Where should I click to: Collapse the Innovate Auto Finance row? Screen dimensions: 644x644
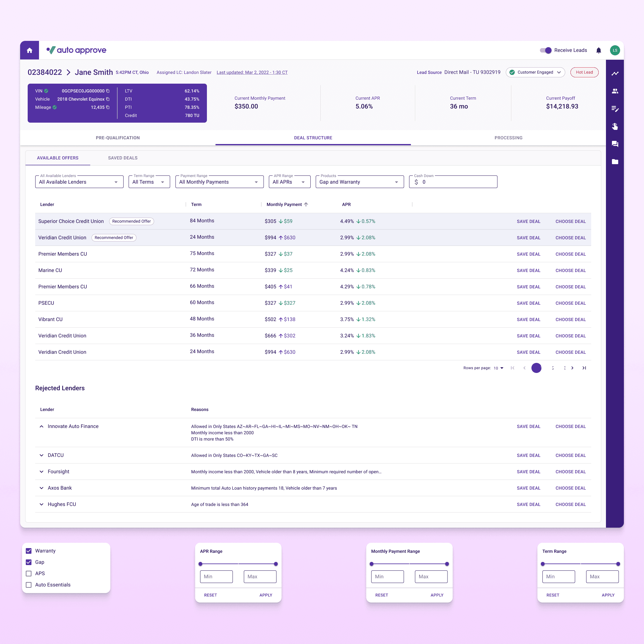tap(41, 426)
